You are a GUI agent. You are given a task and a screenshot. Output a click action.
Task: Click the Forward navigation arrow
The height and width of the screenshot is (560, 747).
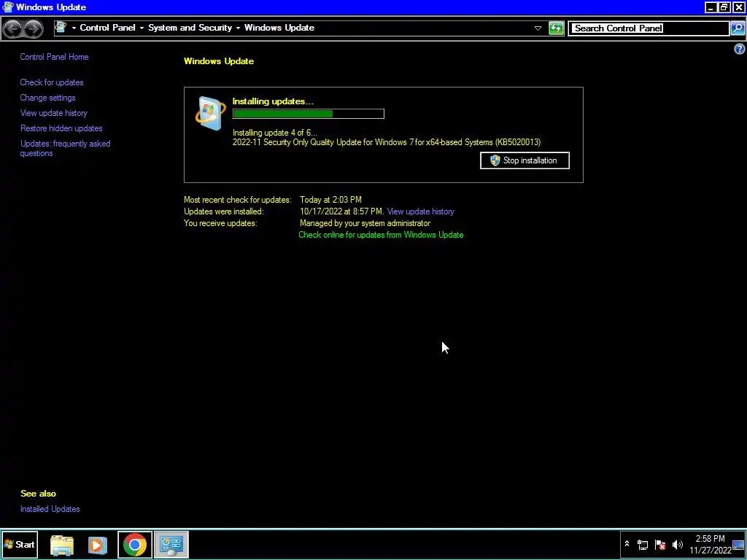click(33, 28)
